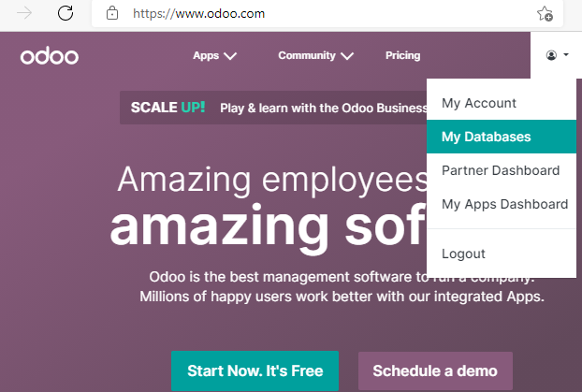Expand the Apps dropdown chevron
582x392 pixels.
(230, 56)
